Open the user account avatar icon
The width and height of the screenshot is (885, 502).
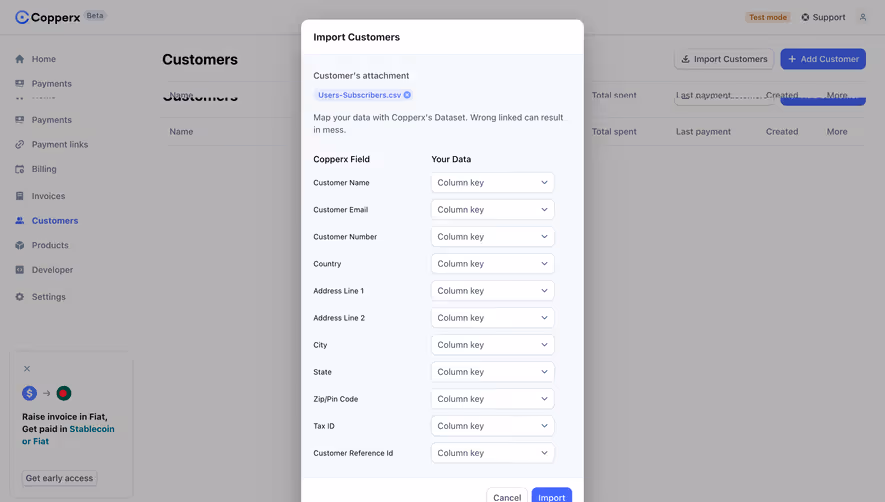(x=862, y=18)
